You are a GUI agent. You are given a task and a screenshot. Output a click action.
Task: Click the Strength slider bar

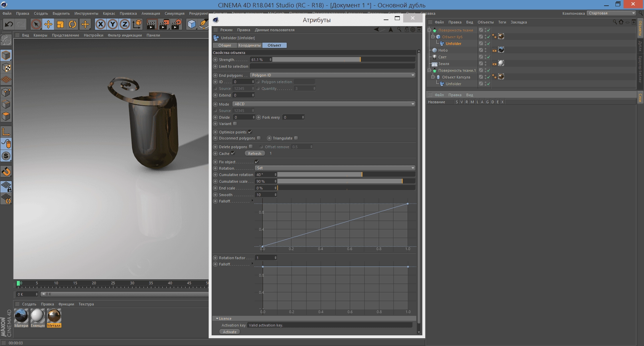coord(344,59)
